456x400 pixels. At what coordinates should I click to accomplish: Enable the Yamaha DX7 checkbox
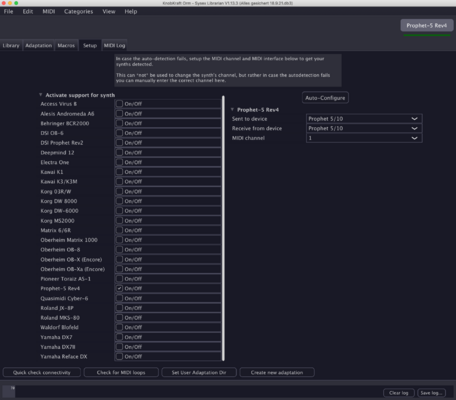tap(119, 337)
